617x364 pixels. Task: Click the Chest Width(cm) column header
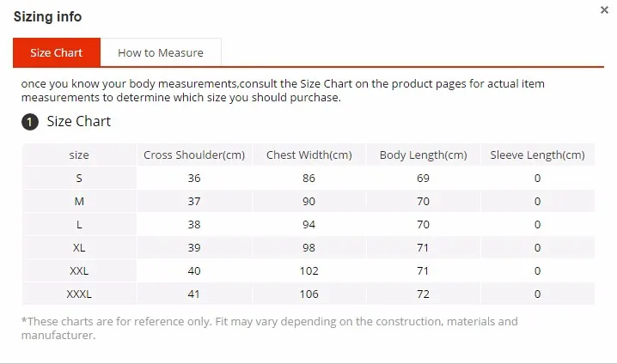click(x=308, y=155)
